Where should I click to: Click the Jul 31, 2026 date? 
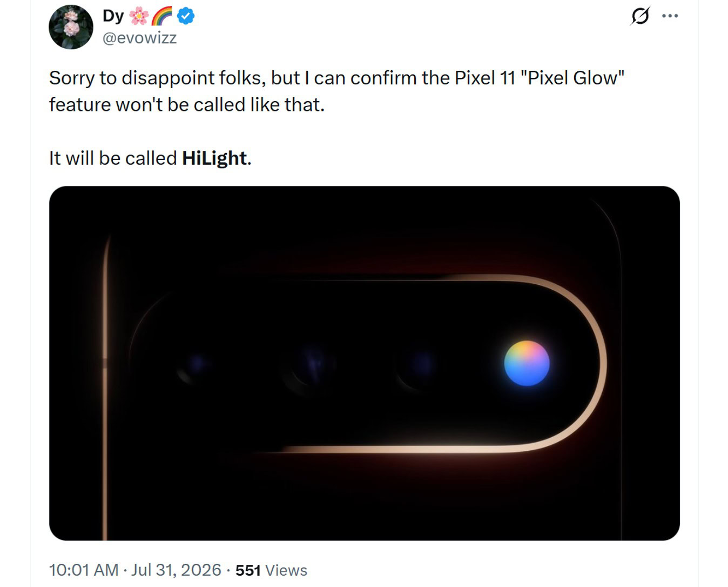[176, 570]
